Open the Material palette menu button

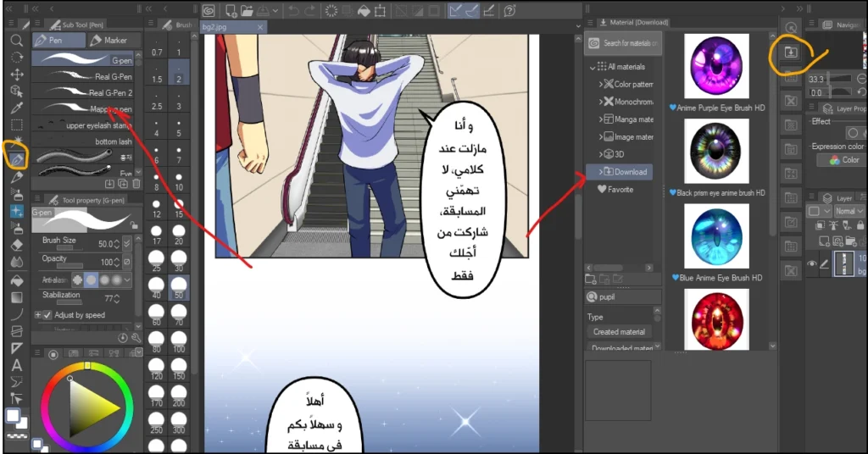pyautogui.click(x=590, y=23)
